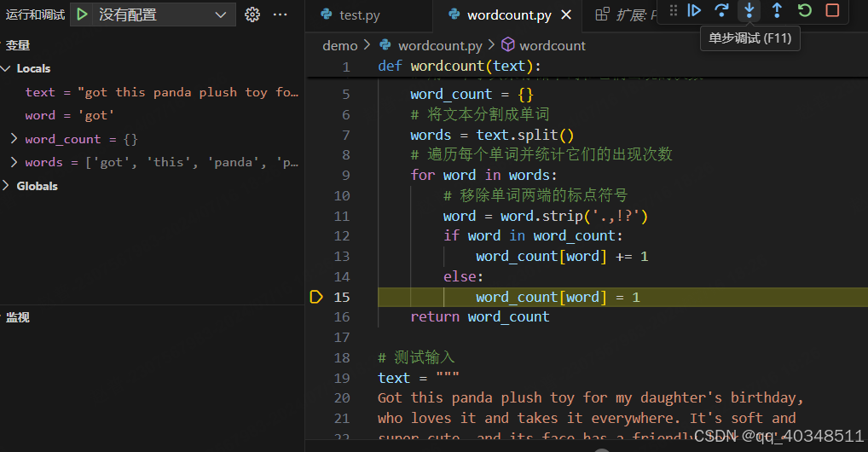The width and height of the screenshot is (868, 452).
Task: Click on 'if word in word_count:' line
Action: click(533, 236)
